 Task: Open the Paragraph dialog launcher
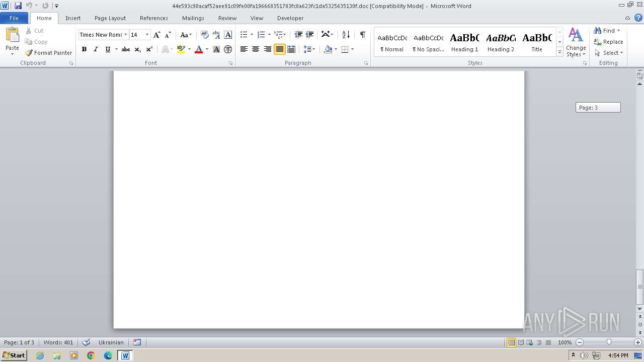[366, 63]
